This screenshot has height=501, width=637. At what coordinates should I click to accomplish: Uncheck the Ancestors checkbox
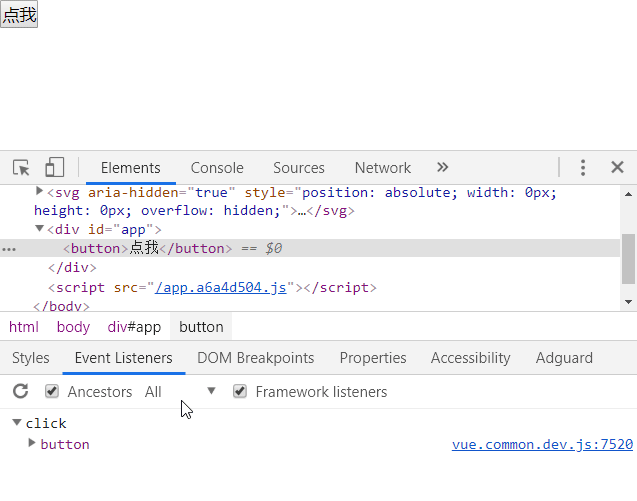coord(52,391)
